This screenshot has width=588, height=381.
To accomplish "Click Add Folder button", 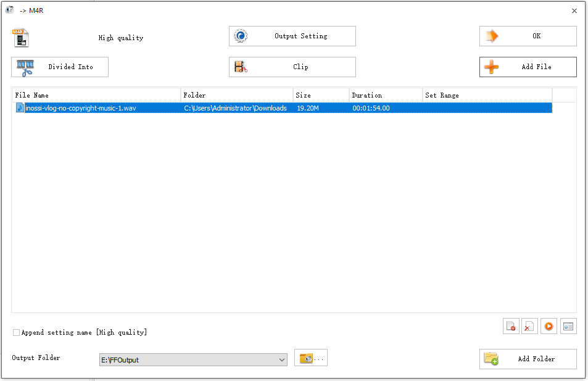I will [528, 359].
